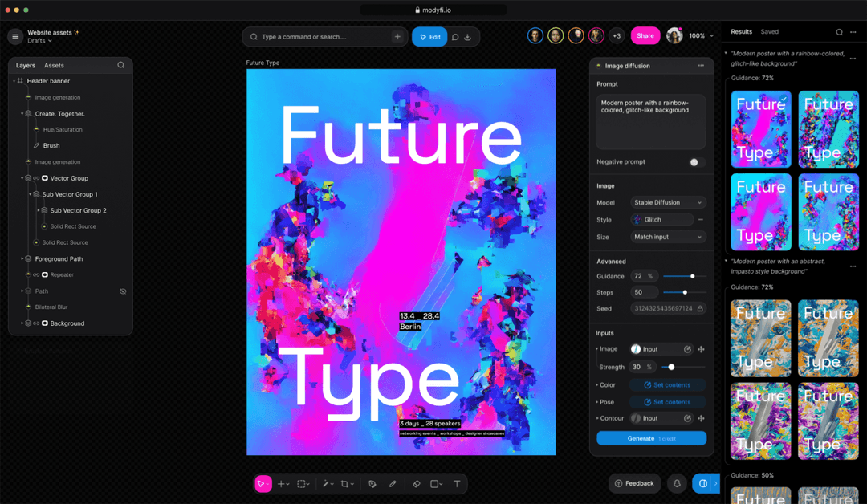Viewport: 867px width, 504px height.
Task: Click the download icon in top toolbar
Action: (x=468, y=37)
